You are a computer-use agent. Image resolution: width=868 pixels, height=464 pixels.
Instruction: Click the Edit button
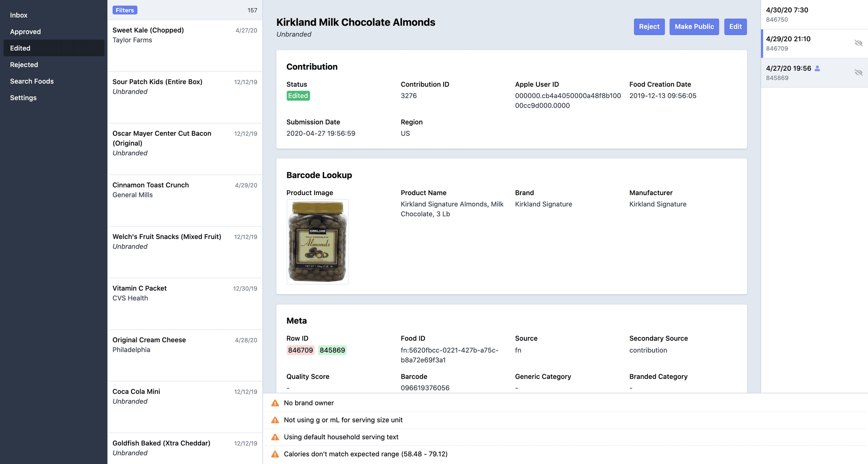[735, 26]
